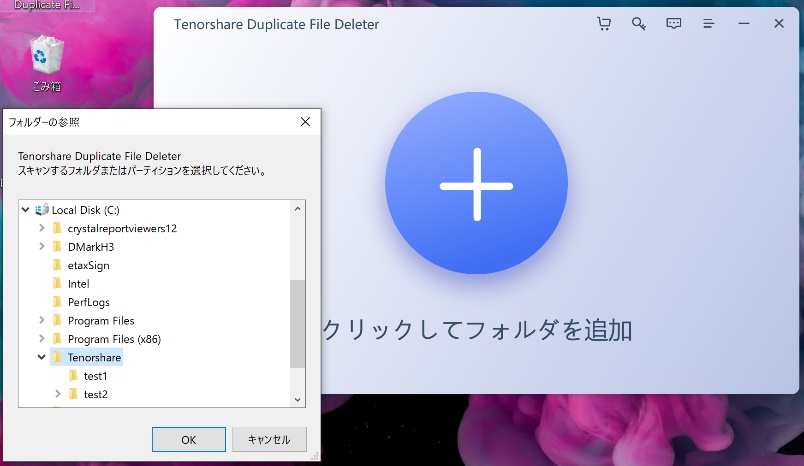This screenshot has width=804, height=466.
Task: Click the key registration icon
Action: [x=638, y=24]
